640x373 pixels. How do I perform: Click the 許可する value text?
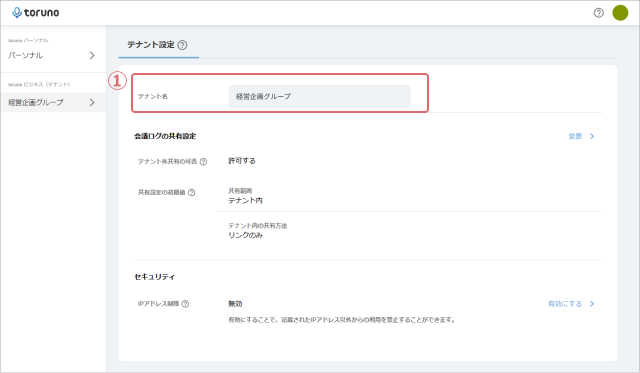click(x=242, y=161)
